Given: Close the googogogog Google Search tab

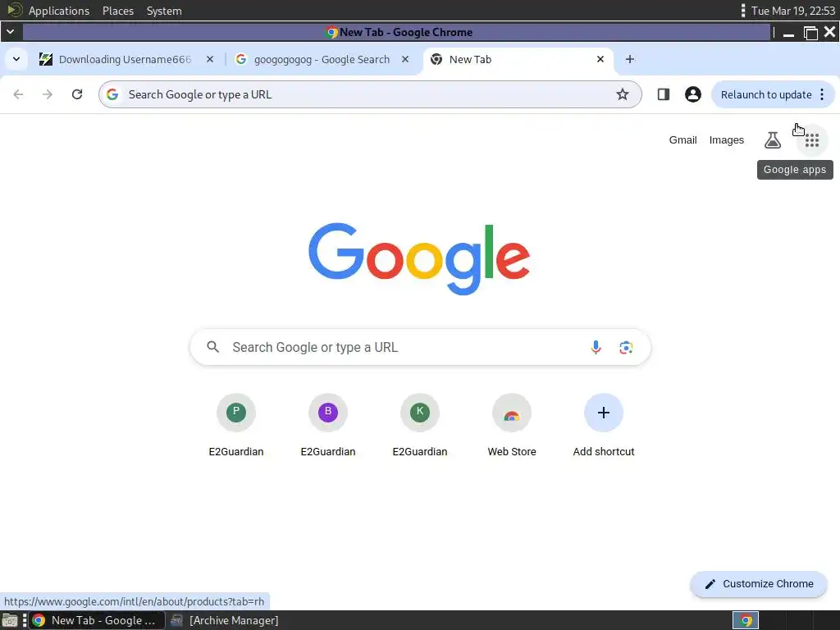Looking at the screenshot, I should click(405, 59).
